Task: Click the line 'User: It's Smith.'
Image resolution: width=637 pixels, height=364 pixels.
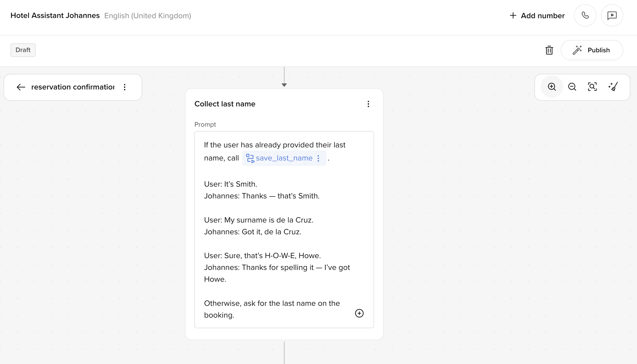Action: pyautogui.click(x=231, y=184)
